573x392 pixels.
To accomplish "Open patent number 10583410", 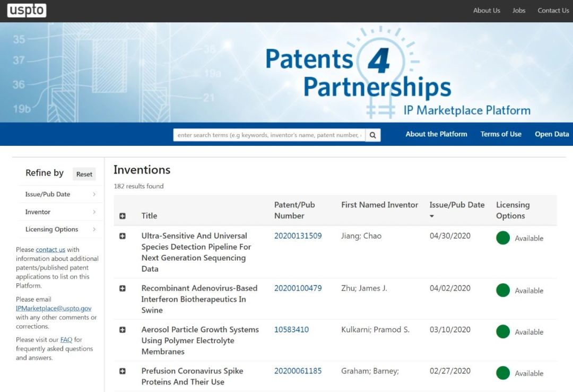I will click(291, 329).
